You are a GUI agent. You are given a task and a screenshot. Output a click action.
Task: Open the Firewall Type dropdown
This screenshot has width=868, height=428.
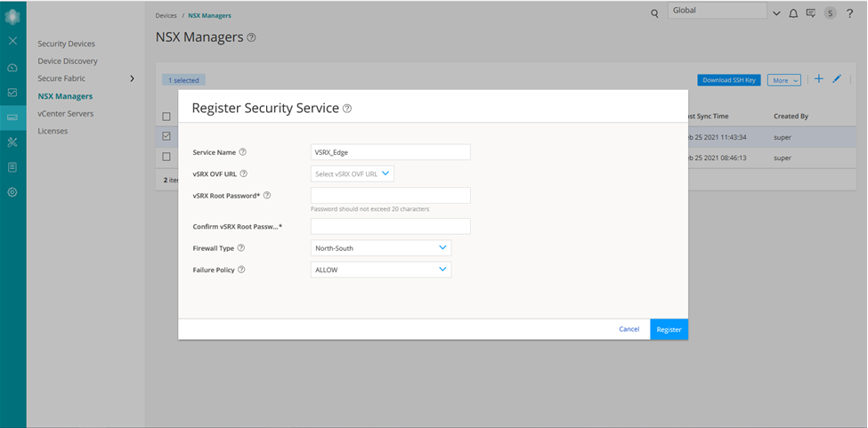(x=381, y=248)
